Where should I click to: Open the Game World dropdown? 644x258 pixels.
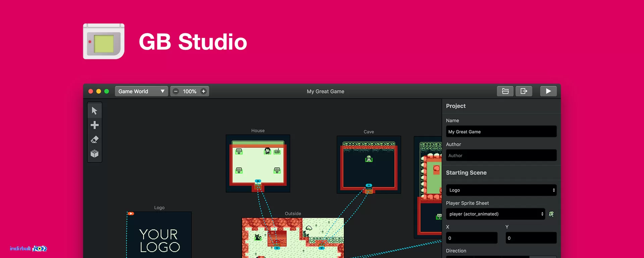[x=142, y=91]
